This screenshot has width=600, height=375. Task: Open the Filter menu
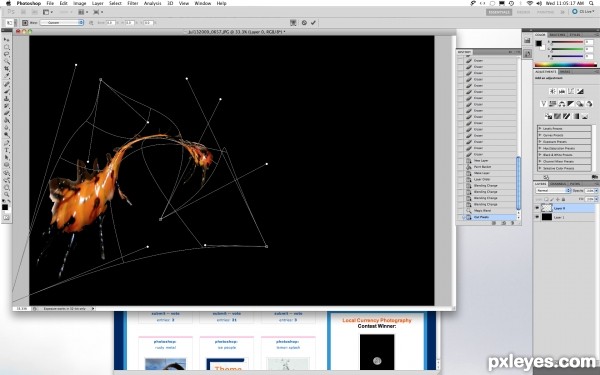pyautogui.click(x=133, y=3)
